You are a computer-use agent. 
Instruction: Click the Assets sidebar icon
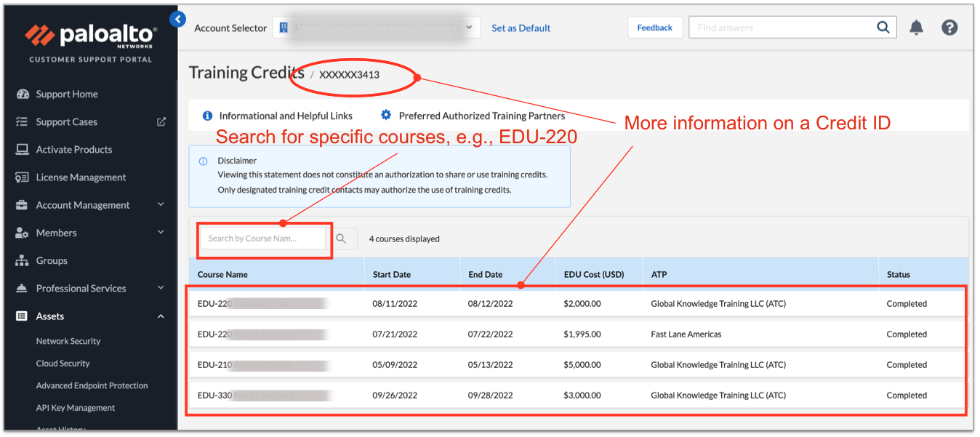pos(22,316)
